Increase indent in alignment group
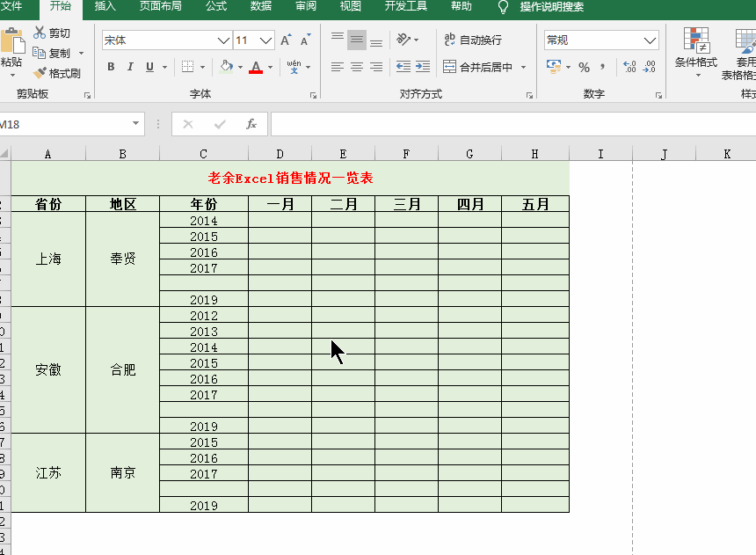This screenshot has width=756, height=555. pyautogui.click(x=422, y=67)
